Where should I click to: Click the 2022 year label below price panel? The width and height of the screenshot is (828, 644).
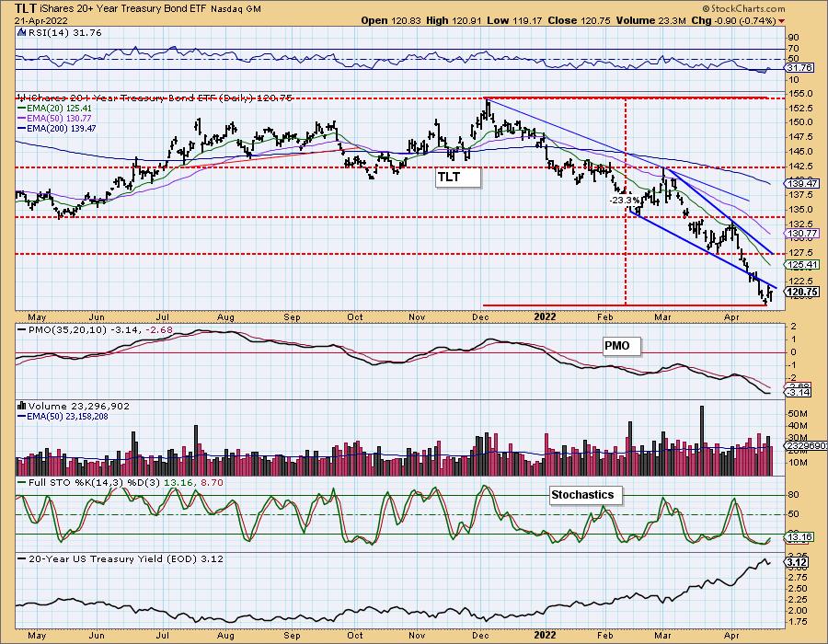[545, 316]
